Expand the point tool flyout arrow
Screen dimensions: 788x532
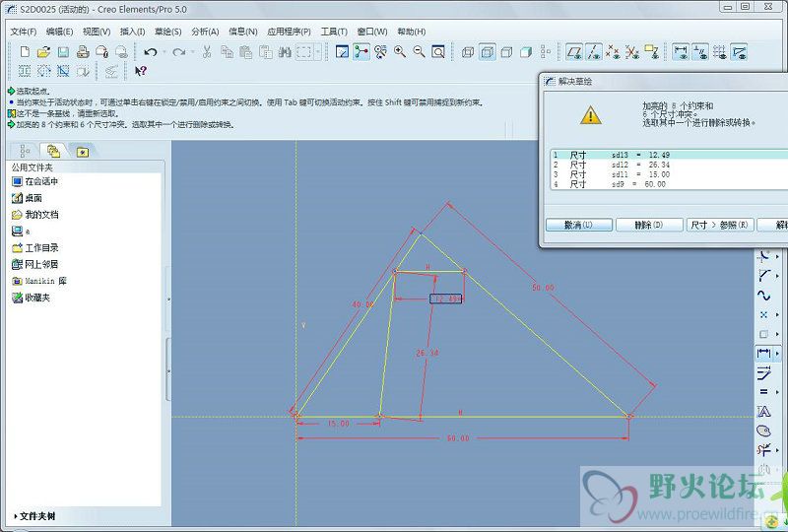[777, 315]
